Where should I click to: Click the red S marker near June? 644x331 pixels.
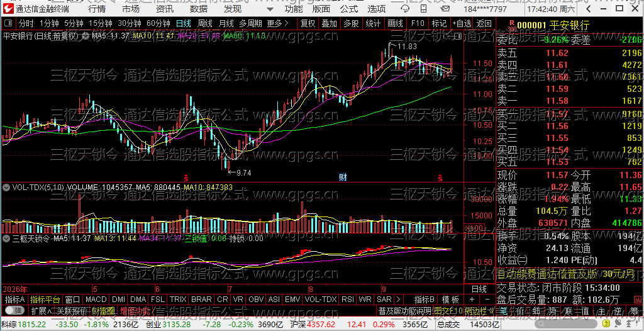[x=186, y=177]
